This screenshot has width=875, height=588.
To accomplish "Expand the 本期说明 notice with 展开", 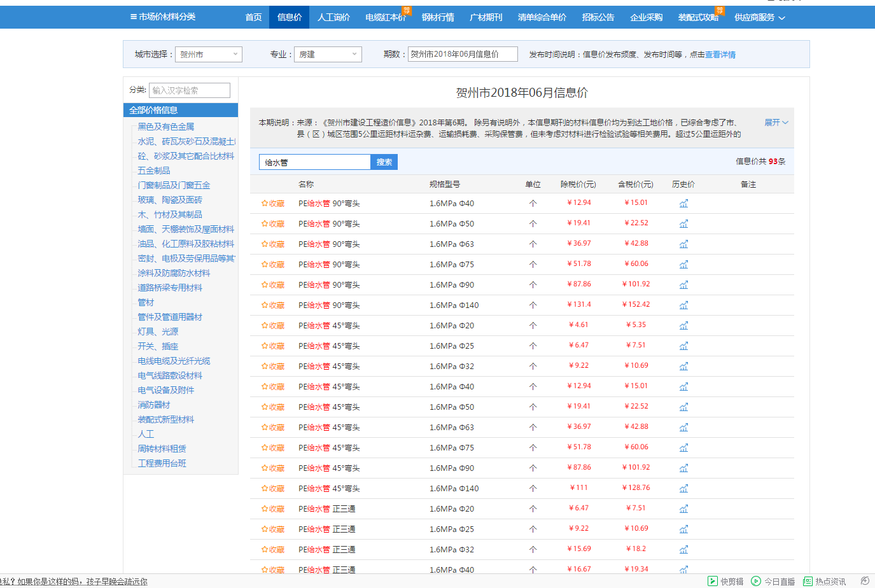I will (776, 123).
